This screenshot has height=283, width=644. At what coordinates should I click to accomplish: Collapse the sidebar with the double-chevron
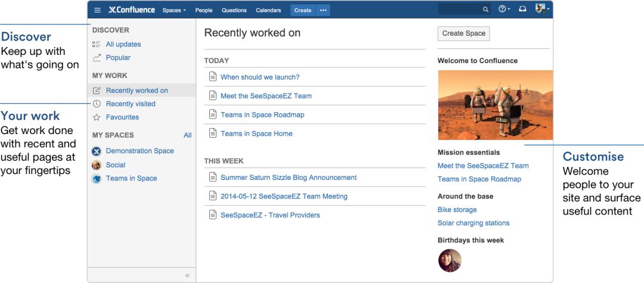(x=187, y=276)
